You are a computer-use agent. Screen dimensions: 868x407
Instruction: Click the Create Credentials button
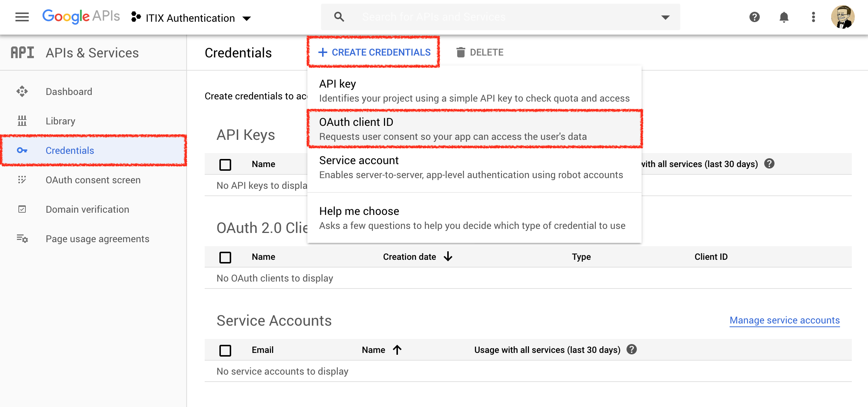pyautogui.click(x=374, y=52)
